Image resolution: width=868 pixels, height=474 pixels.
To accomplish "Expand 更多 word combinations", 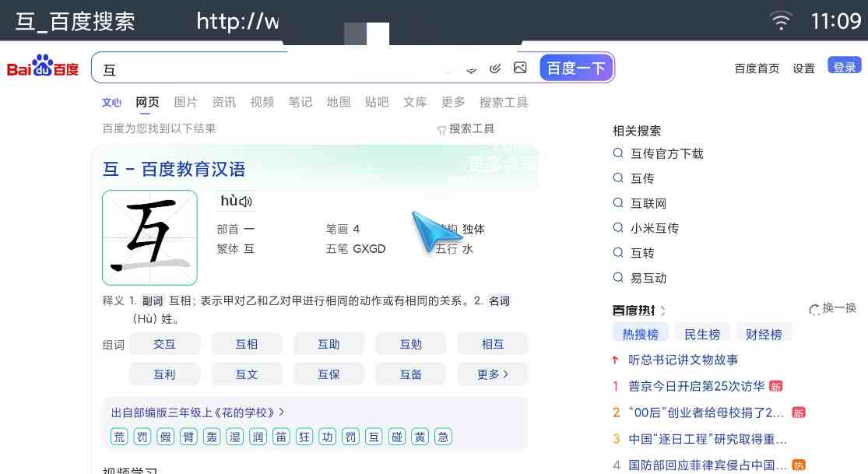I will (493, 374).
